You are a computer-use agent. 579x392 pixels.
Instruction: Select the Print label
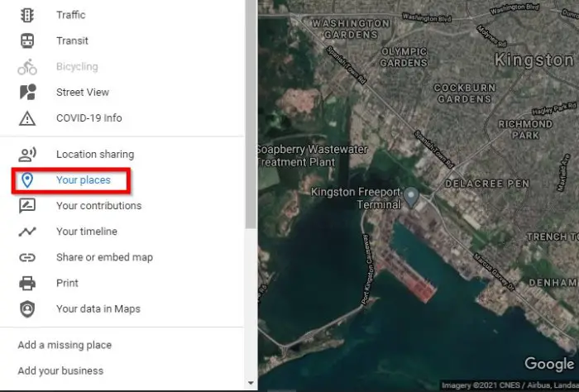coord(67,283)
